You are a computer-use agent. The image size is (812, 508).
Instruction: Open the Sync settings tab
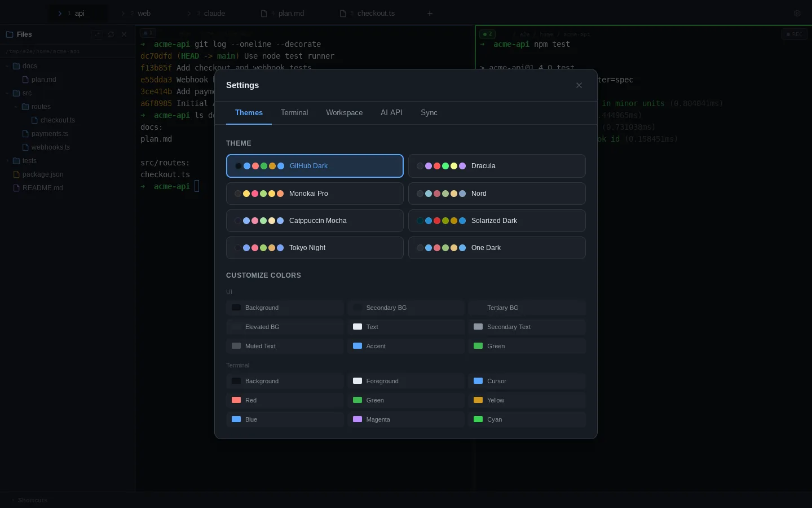pyautogui.click(x=429, y=113)
